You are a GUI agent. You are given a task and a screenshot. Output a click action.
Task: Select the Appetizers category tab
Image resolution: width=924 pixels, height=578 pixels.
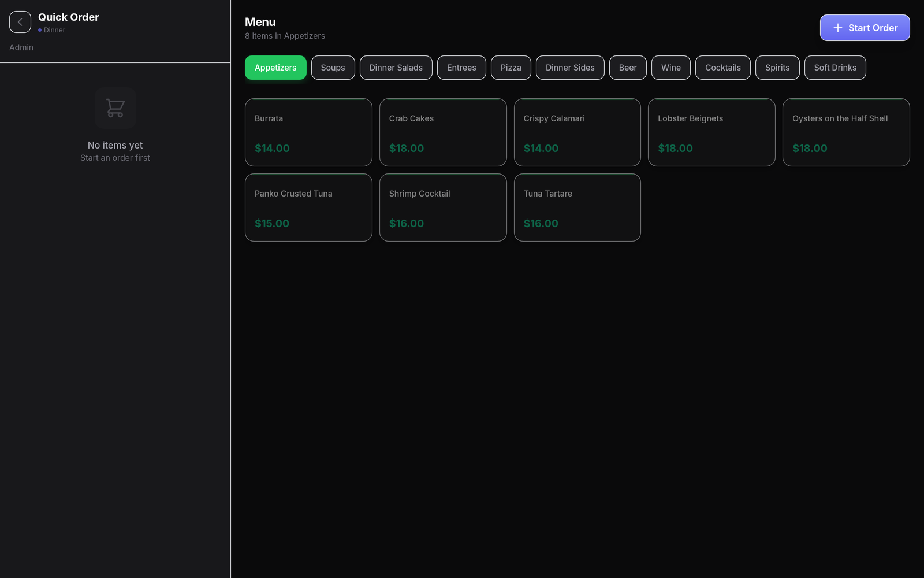(275, 68)
